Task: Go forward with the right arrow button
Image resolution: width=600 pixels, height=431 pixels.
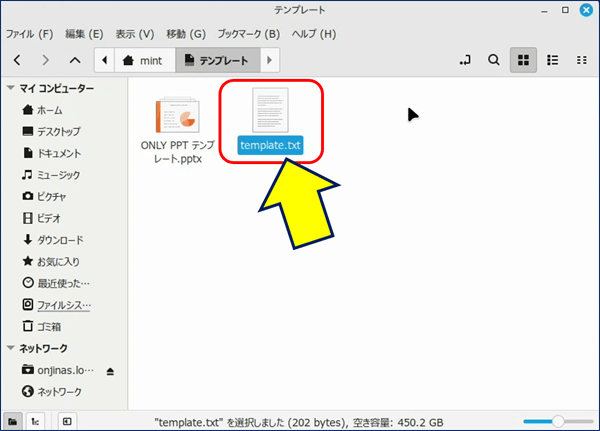Action: [46, 60]
